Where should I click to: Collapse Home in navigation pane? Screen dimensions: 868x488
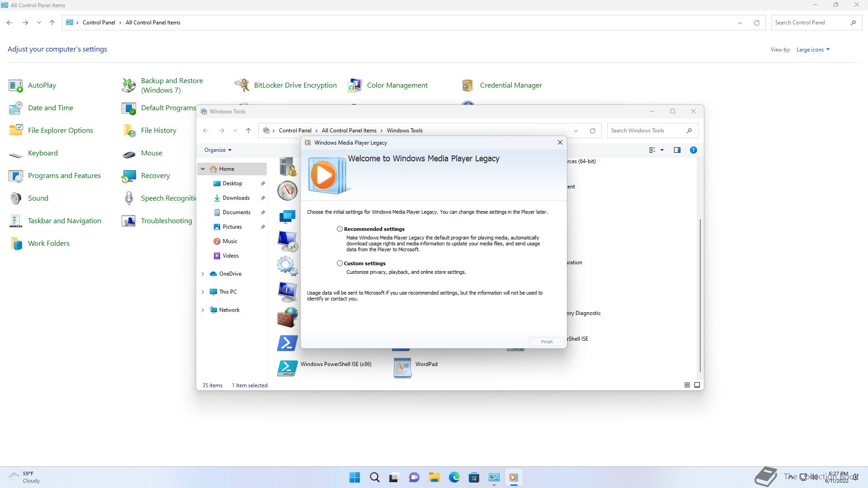click(x=203, y=169)
